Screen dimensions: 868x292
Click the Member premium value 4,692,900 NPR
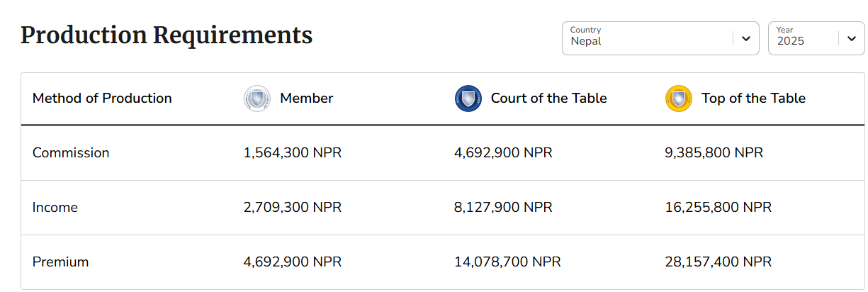coord(293,262)
